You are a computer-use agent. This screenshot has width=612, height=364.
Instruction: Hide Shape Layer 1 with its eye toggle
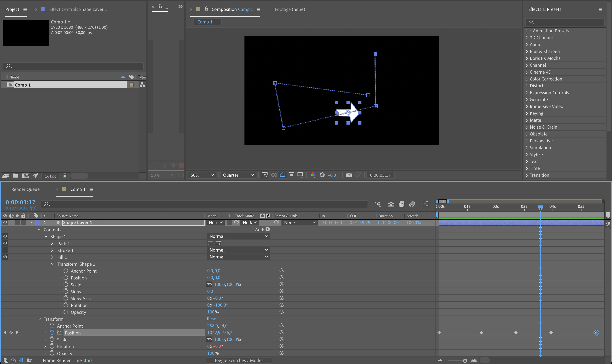(5, 222)
